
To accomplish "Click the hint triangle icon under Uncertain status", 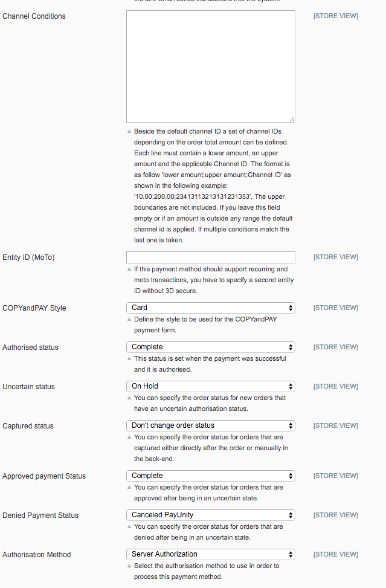I will (129, 398).
